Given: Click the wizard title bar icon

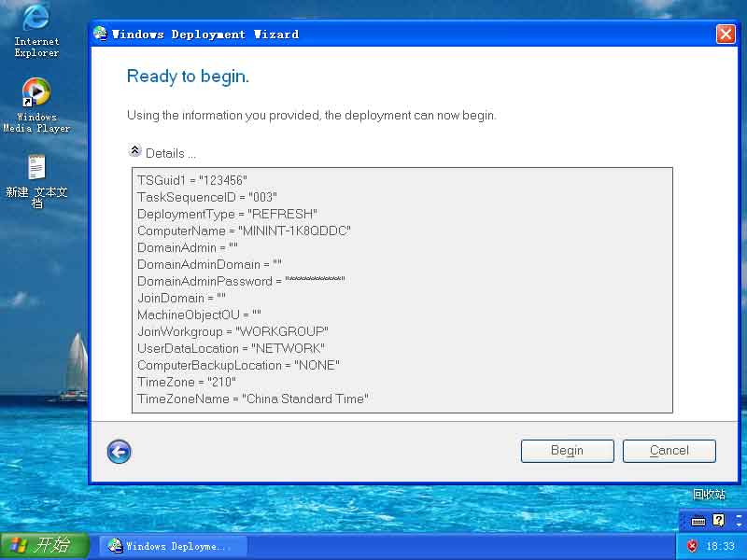Looking at the screenshot, I should pyautogui.click(x=100, y=34).
